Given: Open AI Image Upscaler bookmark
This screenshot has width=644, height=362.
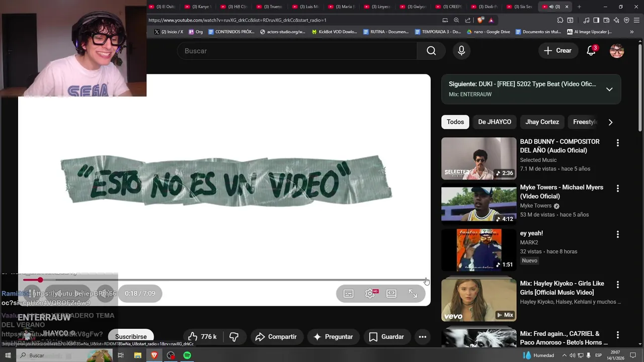Looking at the screenshot, I should tap(589, 32).
